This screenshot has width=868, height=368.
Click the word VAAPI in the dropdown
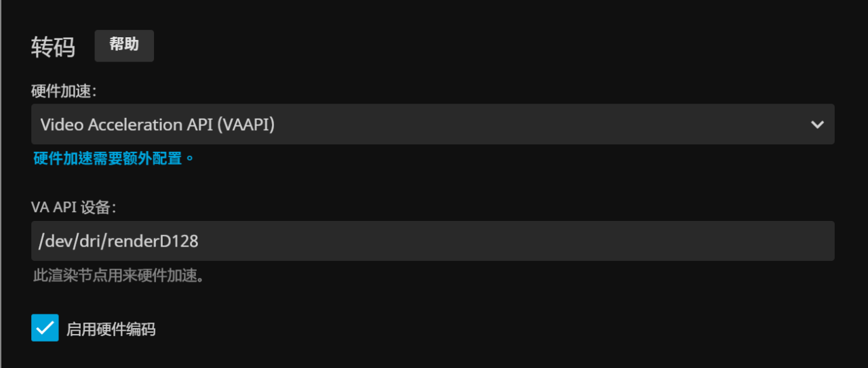click(x=248, y=125)
